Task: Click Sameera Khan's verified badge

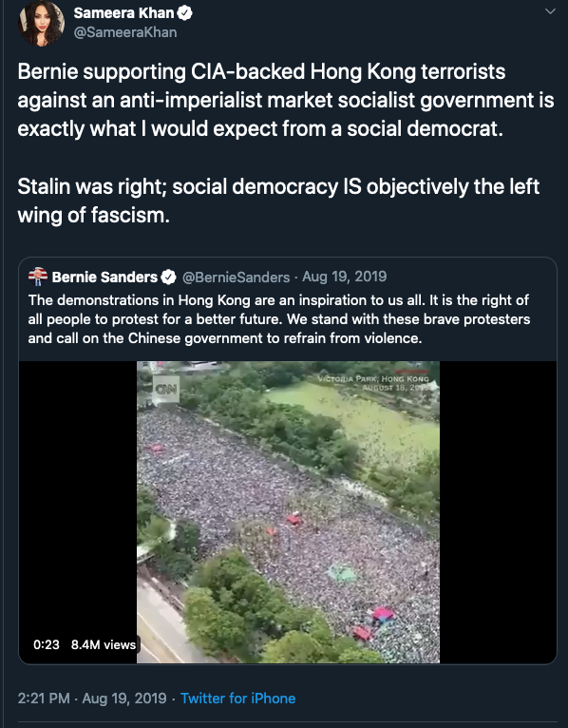Action: (x=184, y=13)
